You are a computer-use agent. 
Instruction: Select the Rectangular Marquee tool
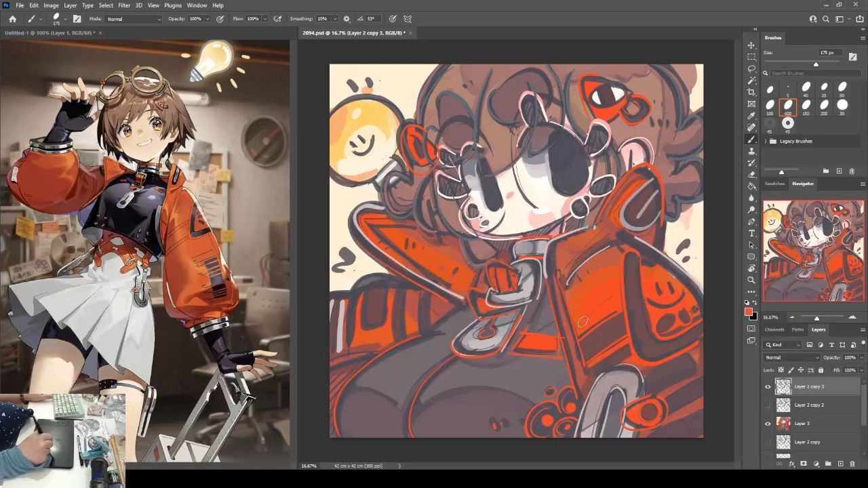[751, 57]
